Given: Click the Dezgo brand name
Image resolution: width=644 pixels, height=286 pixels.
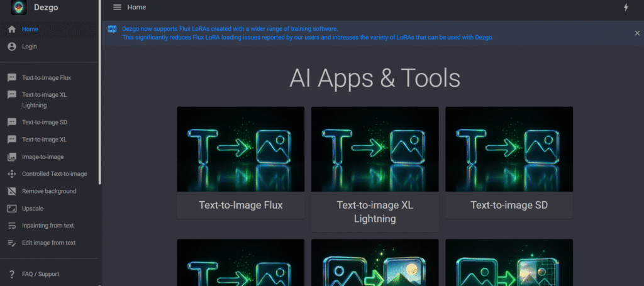Looking at the screenshot, I should click(x=46, y=7).
